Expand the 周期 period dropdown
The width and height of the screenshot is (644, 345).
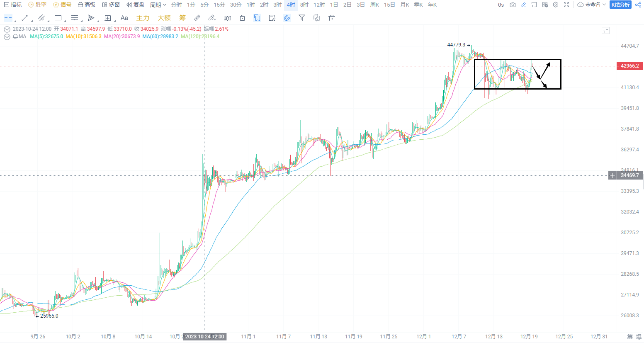click(x=158, y=5)
